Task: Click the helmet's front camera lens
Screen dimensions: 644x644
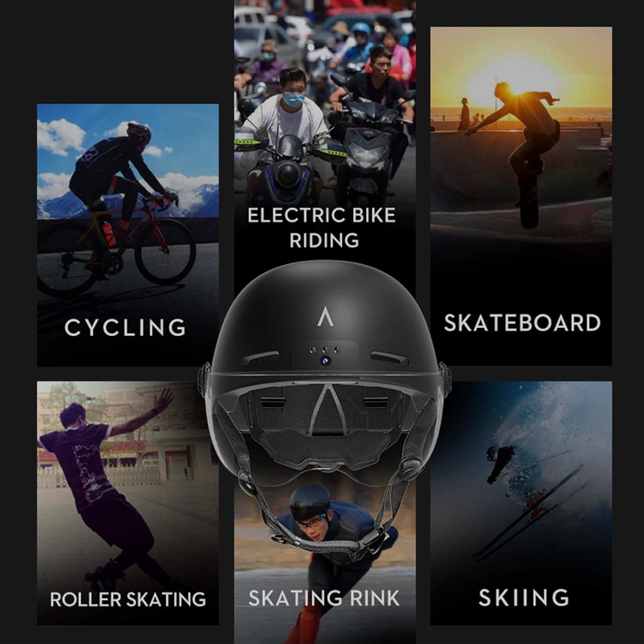Action: coord(325,362)
